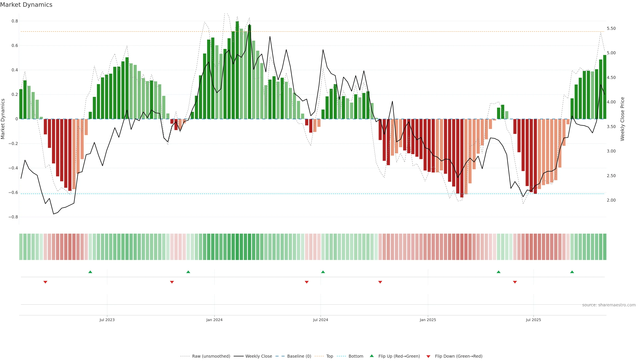Click the Flip Up green triangle legend icon
The height and width of the screenshot is (362, 644).
coord(371,356)
